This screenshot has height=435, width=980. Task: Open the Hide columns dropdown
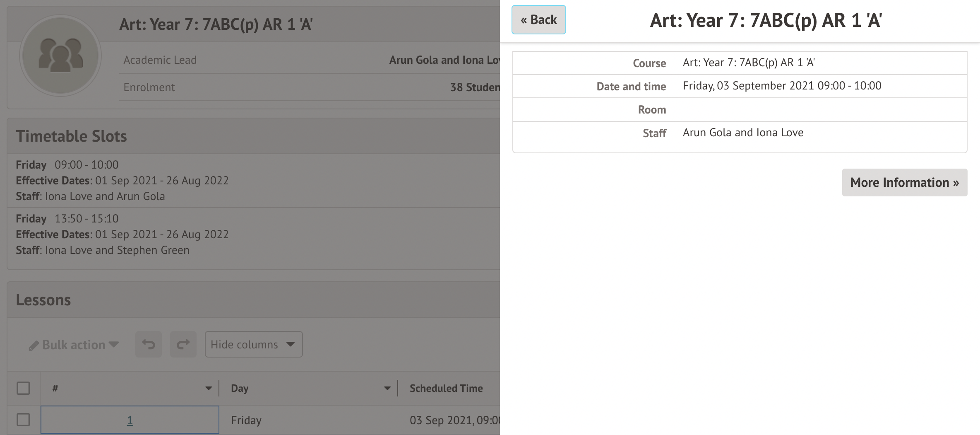click(253, 344)
